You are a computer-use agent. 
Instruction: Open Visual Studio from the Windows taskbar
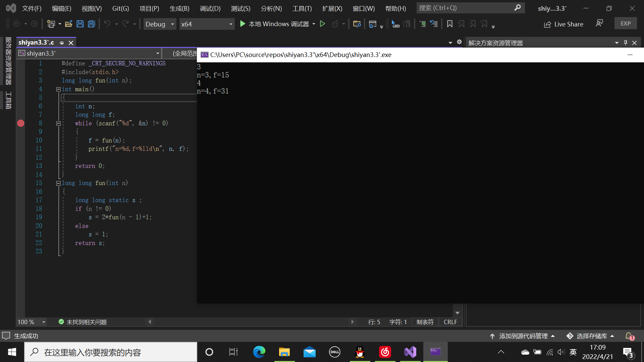410,352
